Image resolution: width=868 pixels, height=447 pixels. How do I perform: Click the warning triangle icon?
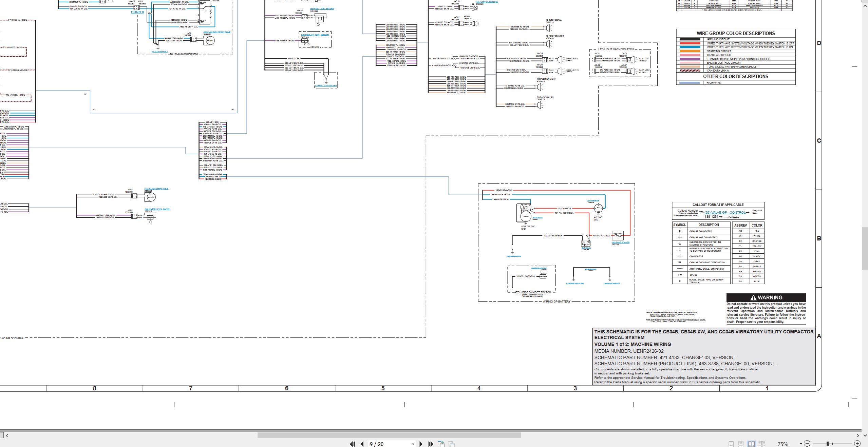coord(753,297)
